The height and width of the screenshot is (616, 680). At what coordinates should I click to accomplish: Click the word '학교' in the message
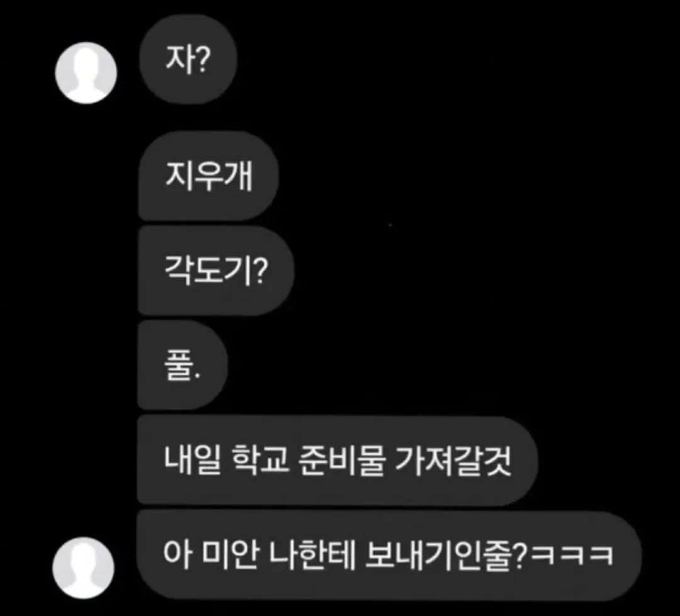click(260, 460)
